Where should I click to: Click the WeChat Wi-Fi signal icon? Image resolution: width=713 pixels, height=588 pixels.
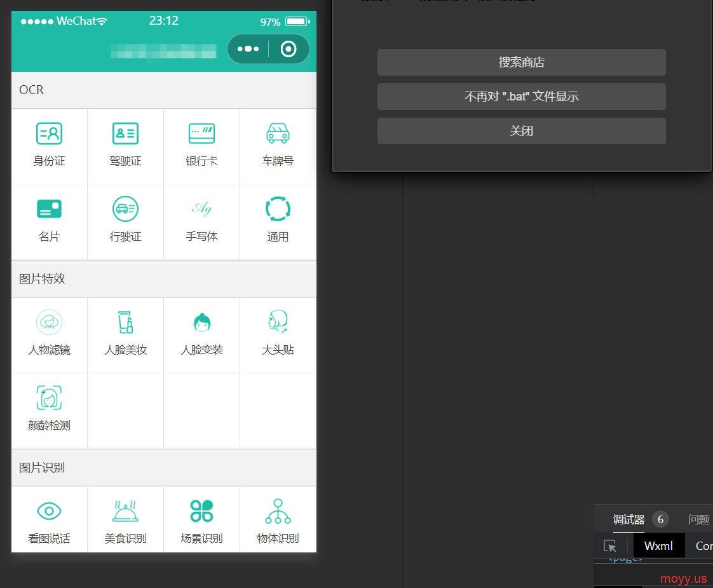coord(102,21)
